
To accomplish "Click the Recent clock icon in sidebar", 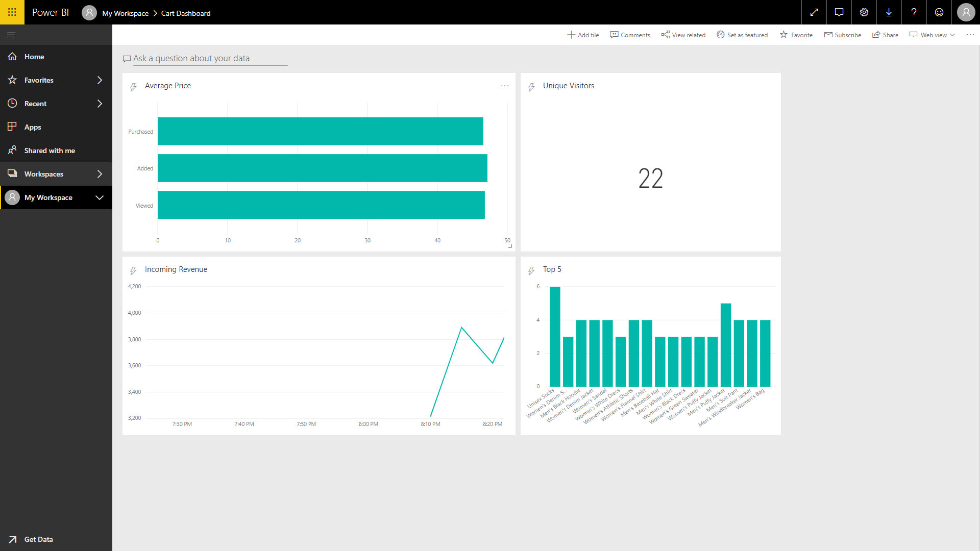I will click(12, 104).
